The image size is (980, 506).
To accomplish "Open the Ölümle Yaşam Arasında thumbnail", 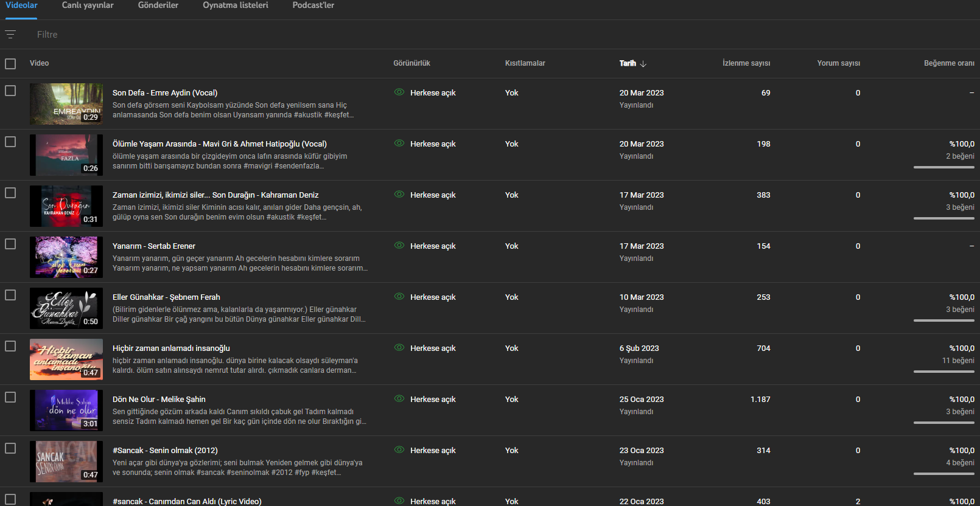I will (66, 155).
